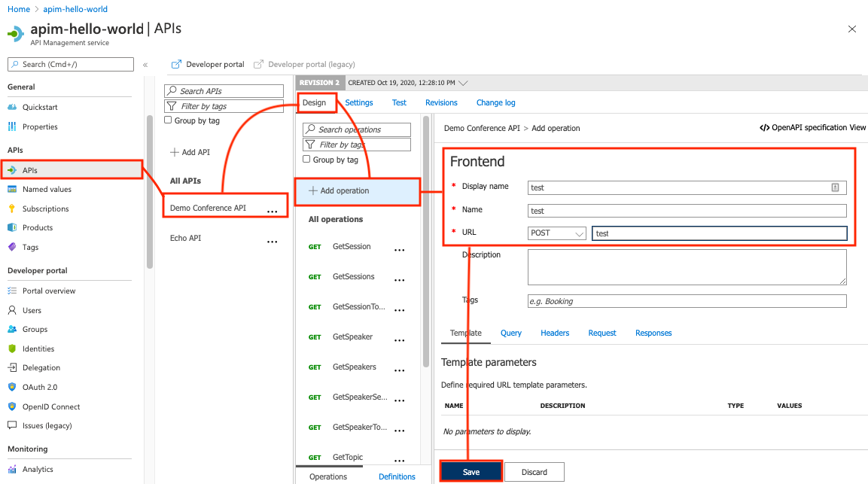
Task: Click the Developer portal external link icon
Action: click(176, 64)
